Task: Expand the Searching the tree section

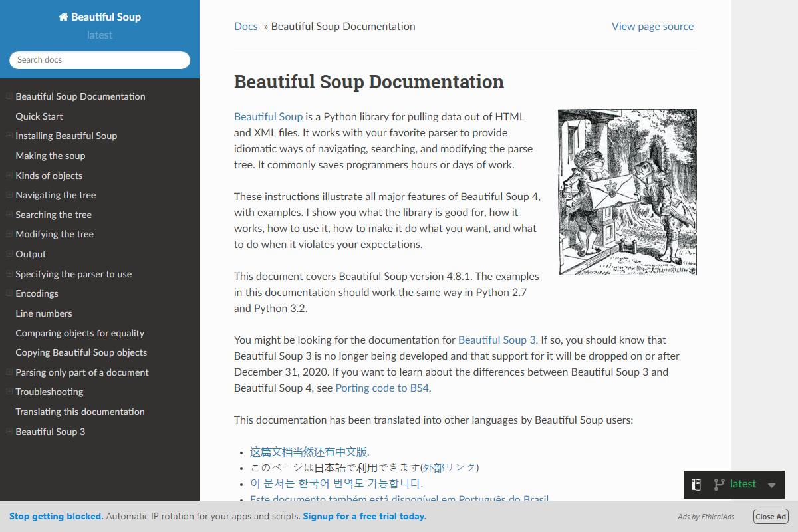Action: [x=9, y=215]
